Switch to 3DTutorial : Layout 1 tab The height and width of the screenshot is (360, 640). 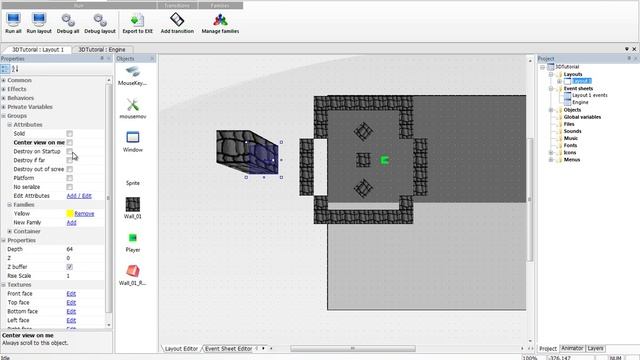(x=38, y=49)
